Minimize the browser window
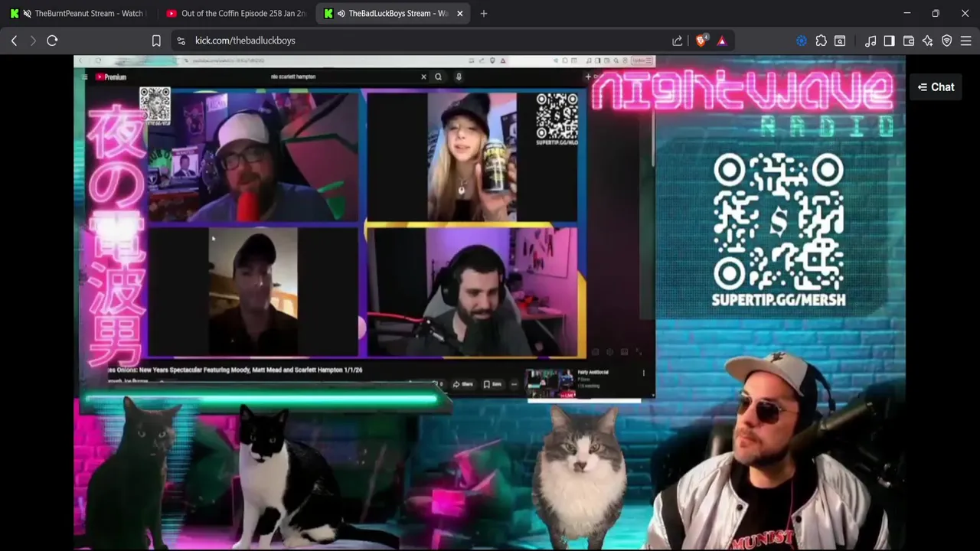Image resolution: width=980 pixels, height=551 pixels. 907,13
